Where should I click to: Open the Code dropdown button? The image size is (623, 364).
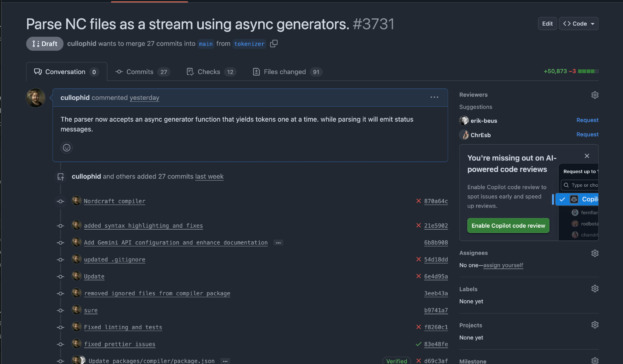578,24
